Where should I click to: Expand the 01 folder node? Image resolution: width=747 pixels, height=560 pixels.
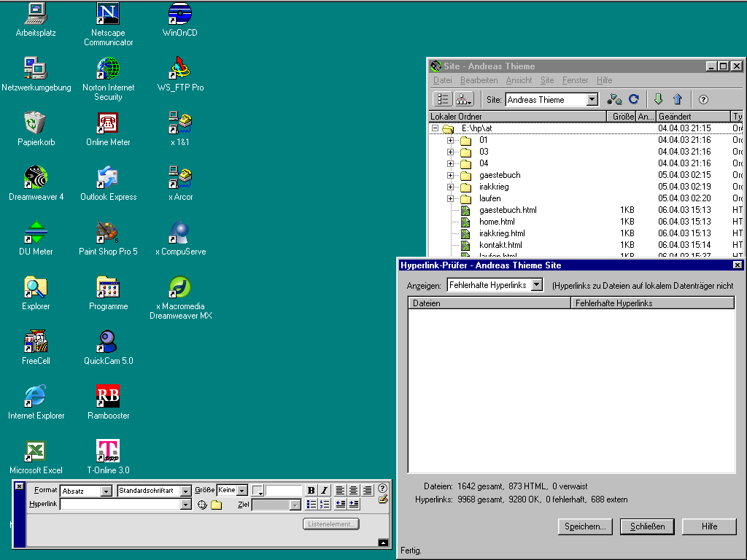(450, 140)
